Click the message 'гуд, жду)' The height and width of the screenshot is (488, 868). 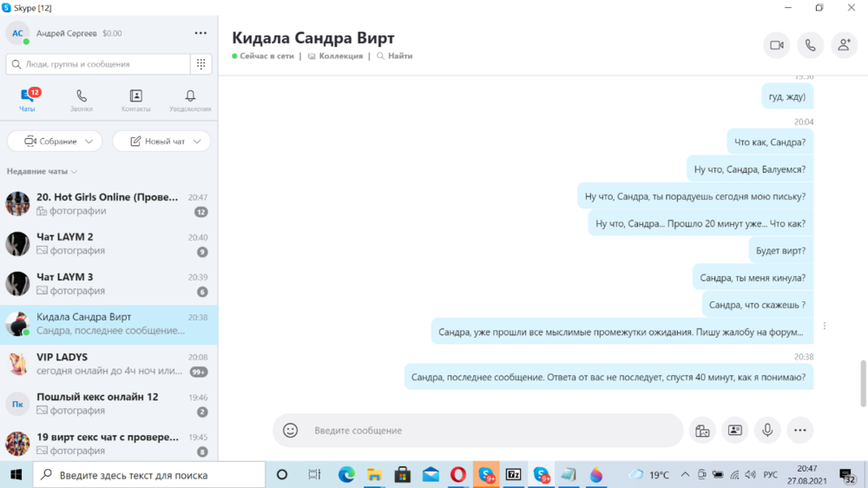[x=787, y=96]
